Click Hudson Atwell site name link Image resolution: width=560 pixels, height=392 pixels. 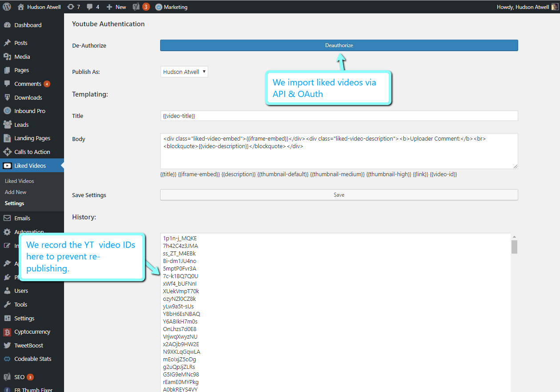pyautogui.click(x=44, y=7)
